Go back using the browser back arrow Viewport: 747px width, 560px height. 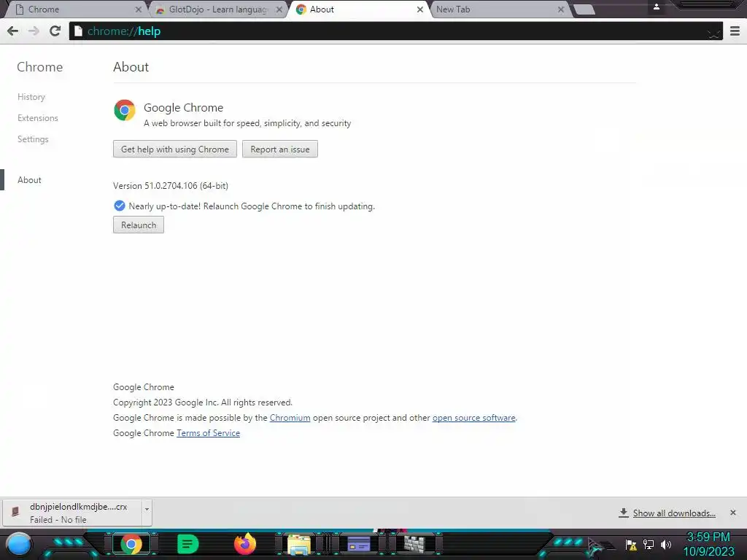[13, 31]
